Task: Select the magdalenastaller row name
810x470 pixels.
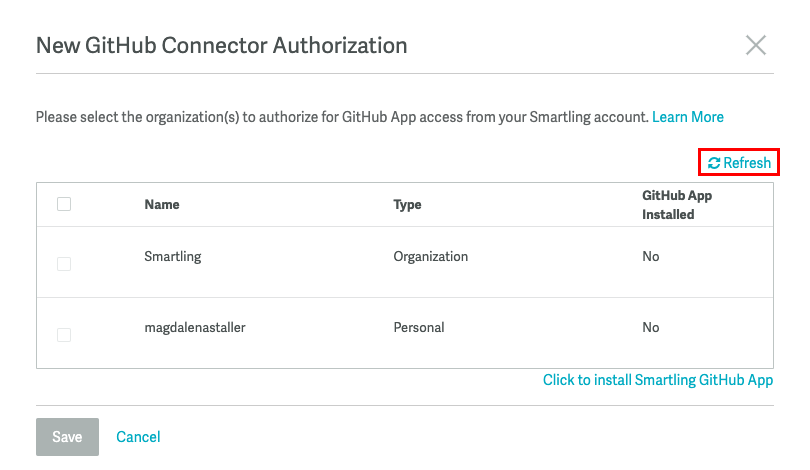Action: pos(195,327)
